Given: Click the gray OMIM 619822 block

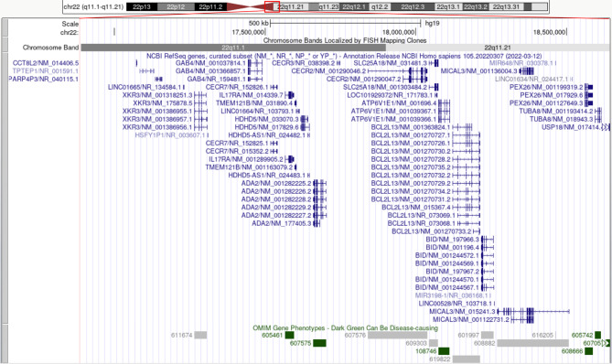Looking at the screenshot, I should tap(467, 359).
